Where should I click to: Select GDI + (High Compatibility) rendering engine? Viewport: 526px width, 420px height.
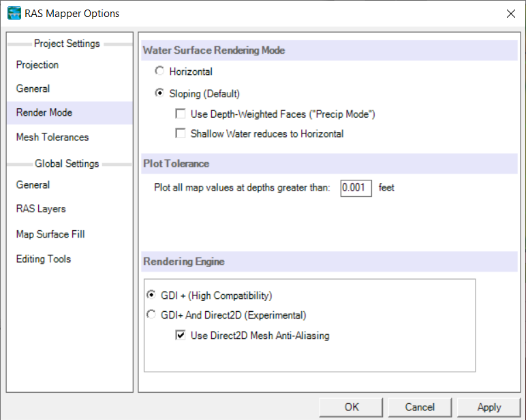(151, 295)
